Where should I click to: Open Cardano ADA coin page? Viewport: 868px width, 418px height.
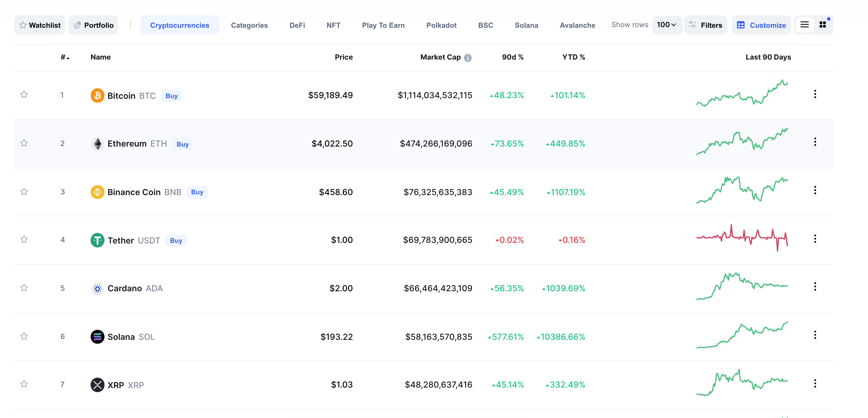[x=135, y=288]
